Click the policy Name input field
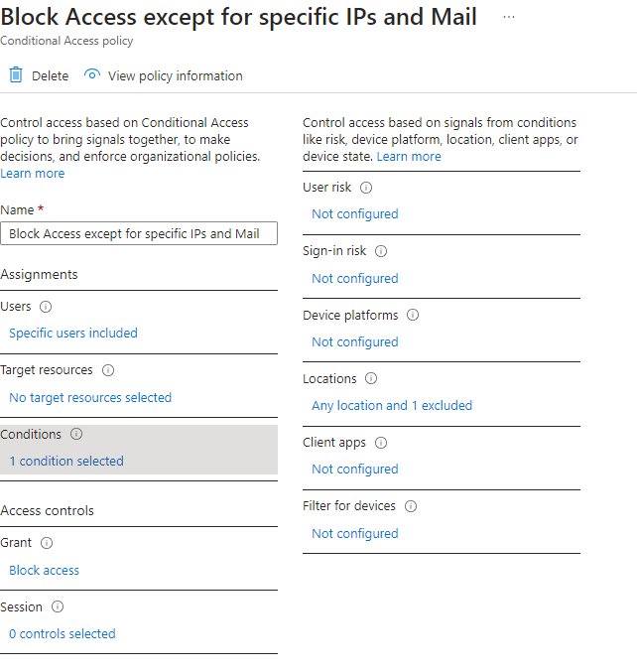Viewport: 637px width, 672px height. click(139, 233)
